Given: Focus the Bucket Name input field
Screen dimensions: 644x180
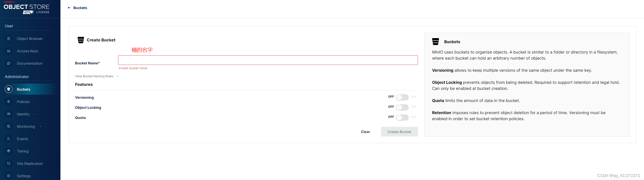Looking at the screenshot, I should 268,60.
